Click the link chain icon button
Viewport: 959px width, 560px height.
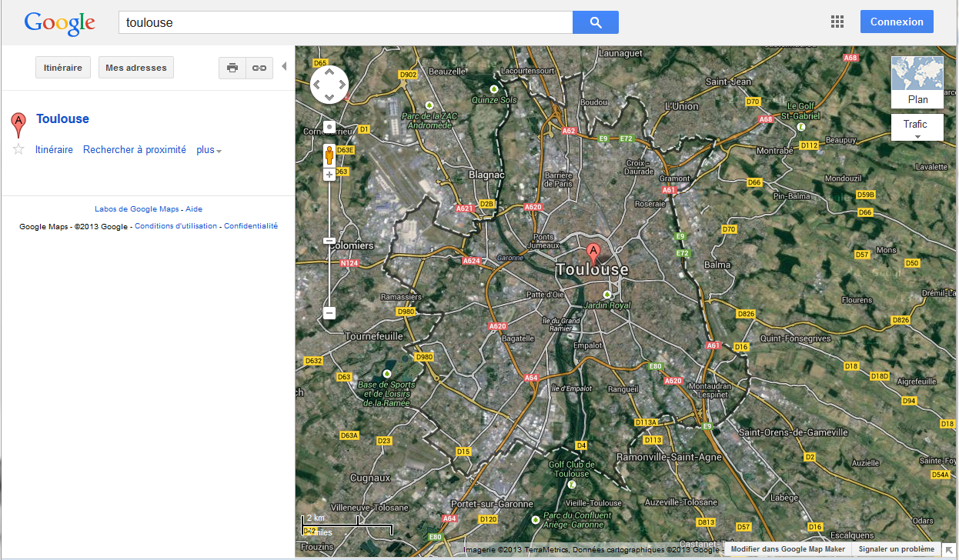pos(259,68)
